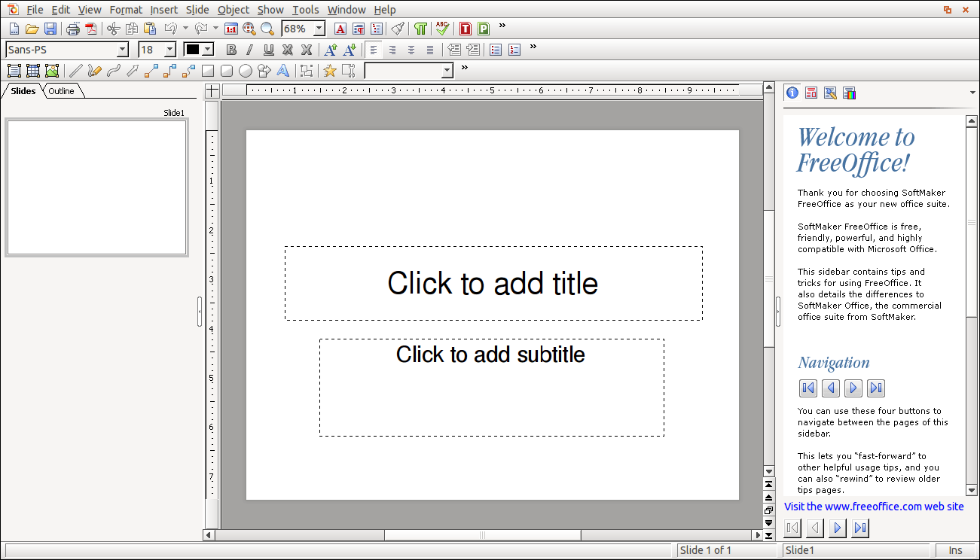Insert a text frame from the drawing toolbar
The height and width of the screenshot is (560, 980).
[x=14, y=71]
